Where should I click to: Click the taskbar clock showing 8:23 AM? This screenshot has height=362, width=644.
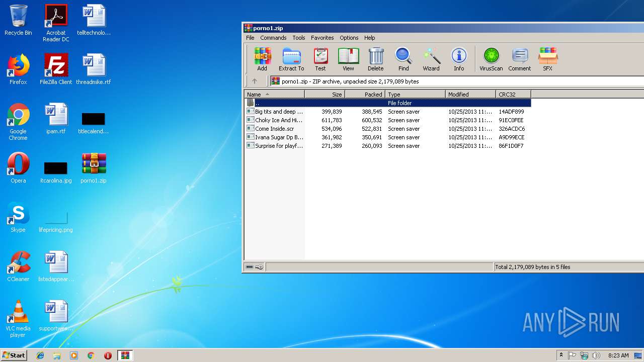618,355
